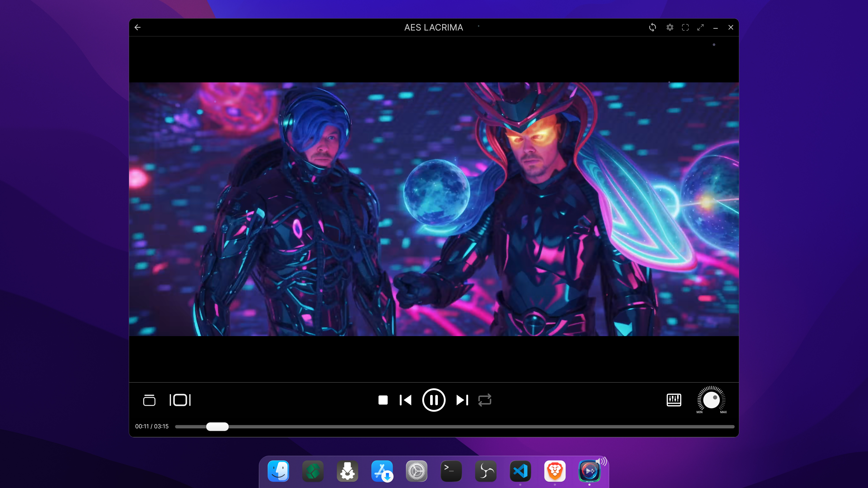Open System Preferences from the dock
Image resolution: width=868 pixels, height=488 pixels.
tap(416, 471)
